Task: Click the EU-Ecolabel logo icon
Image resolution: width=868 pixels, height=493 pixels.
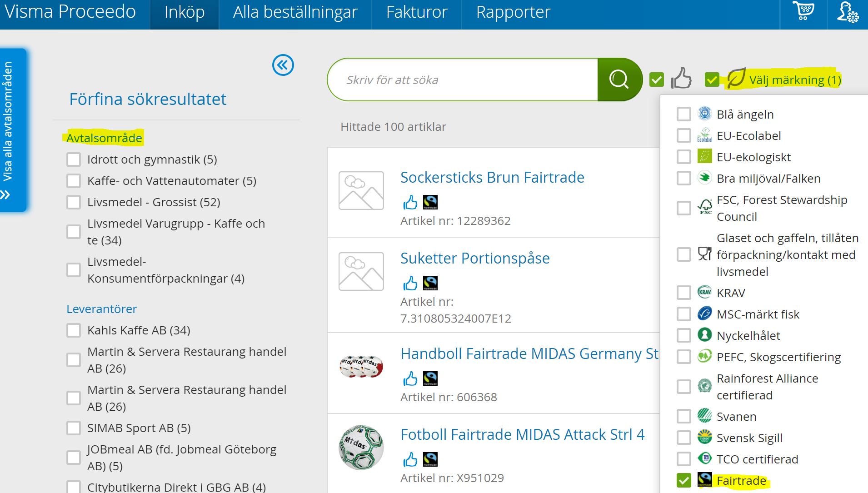Action: coord(704,135)
